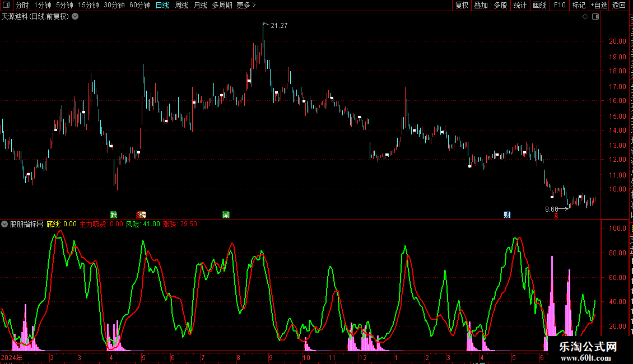Click the 风险: 41.00 indicator value
The width and height of the screenshot is (633, 364).
pos(143,224)
